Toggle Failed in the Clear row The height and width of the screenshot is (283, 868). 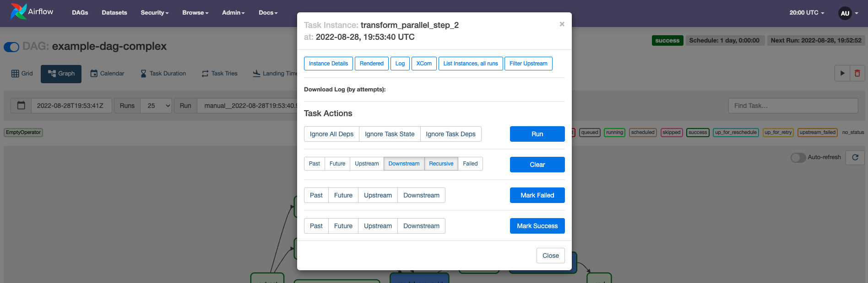(470, 164)
